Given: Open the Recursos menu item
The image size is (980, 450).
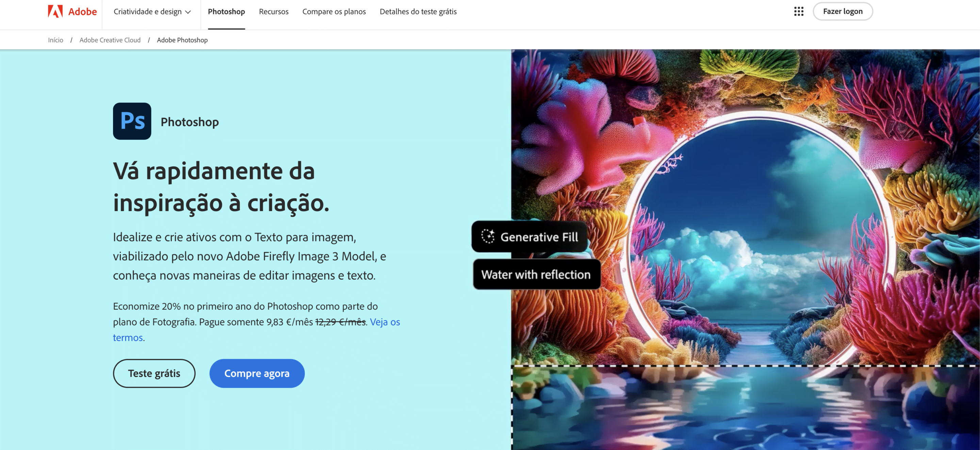Looking at the screenshot, I should [274, 12].
